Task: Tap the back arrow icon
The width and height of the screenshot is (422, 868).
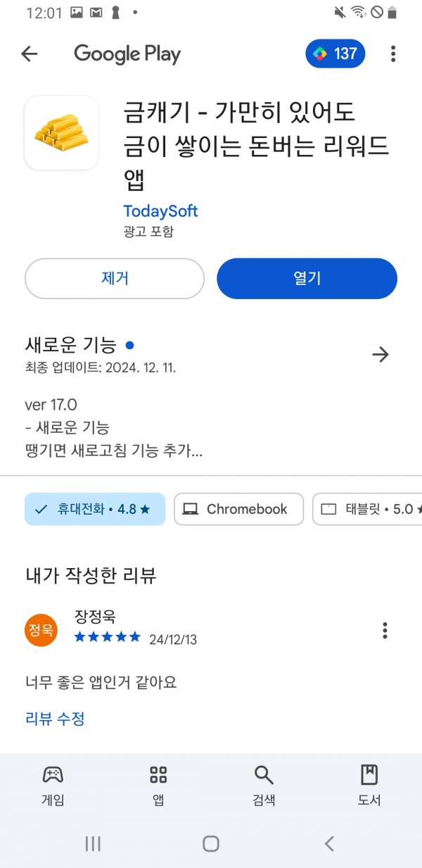Action: tap(29, 54)
